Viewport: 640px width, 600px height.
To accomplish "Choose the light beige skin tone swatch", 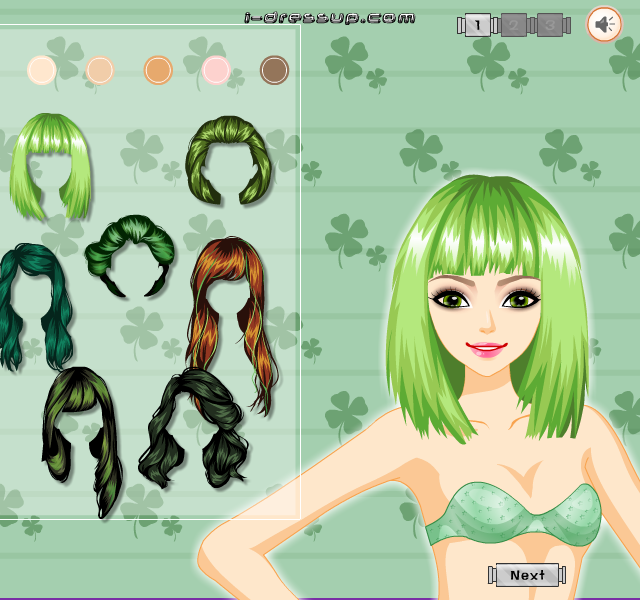I will click(x=100, y=70).
